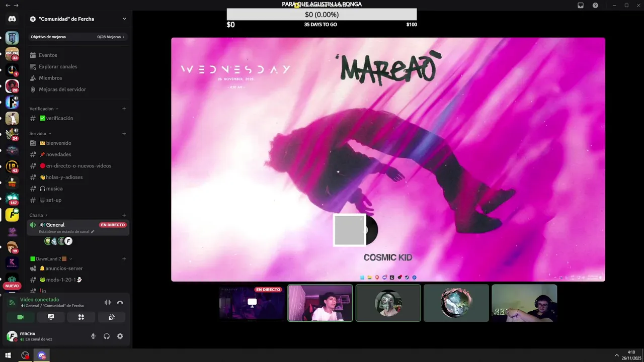
Task: Select participant tile with round glossy avatar
Action: tap(456, 303)
